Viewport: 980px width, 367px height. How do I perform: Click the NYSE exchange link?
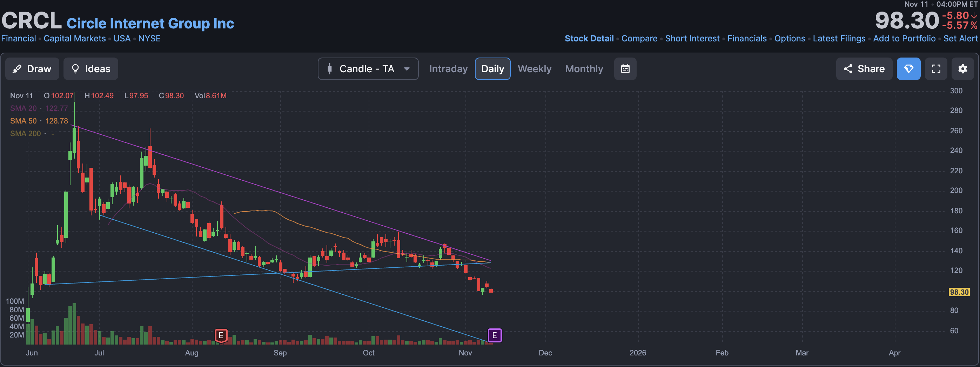[x=149, y=39]
